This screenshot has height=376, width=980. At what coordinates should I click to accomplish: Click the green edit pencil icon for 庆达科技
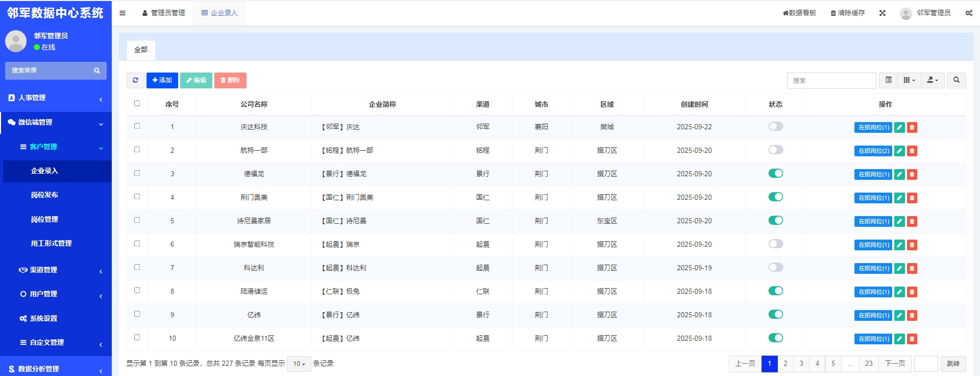[899, 127]
